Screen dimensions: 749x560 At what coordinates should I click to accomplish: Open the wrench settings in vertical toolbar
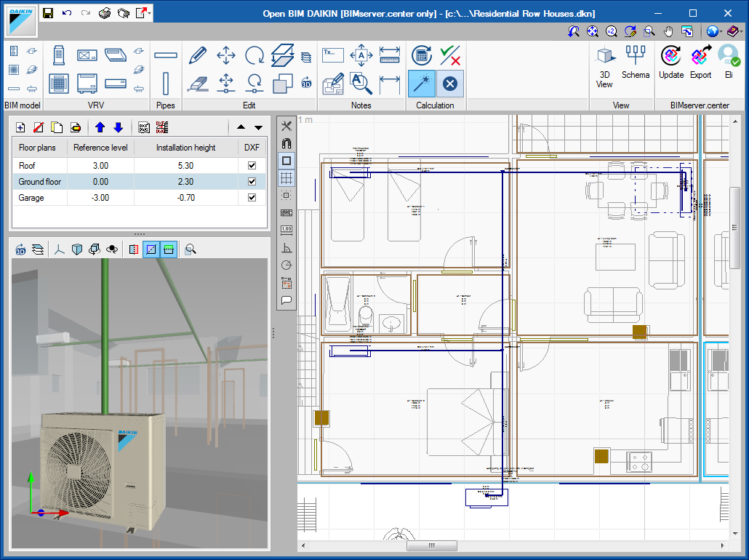287,126
